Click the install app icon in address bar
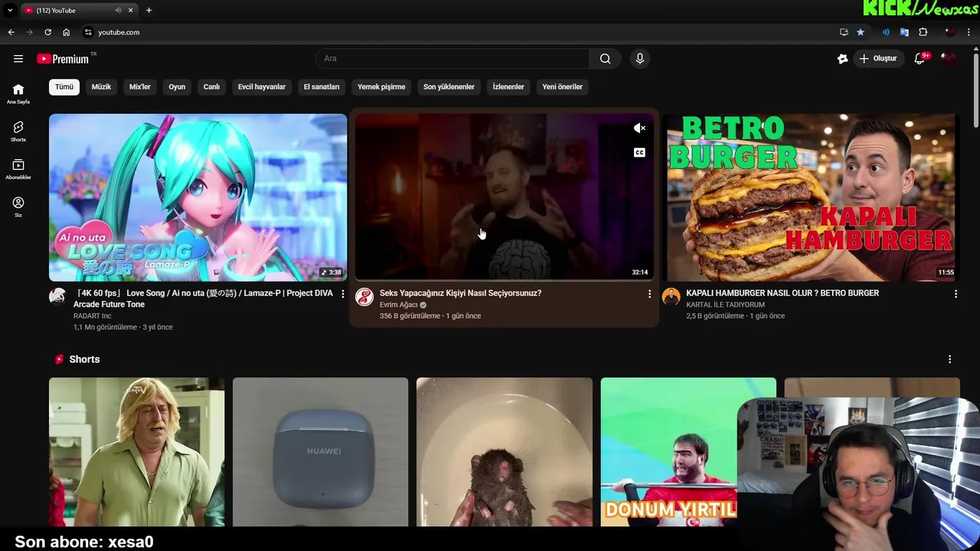This screenshot has height=551, width=980. click(x=844, y=32)
